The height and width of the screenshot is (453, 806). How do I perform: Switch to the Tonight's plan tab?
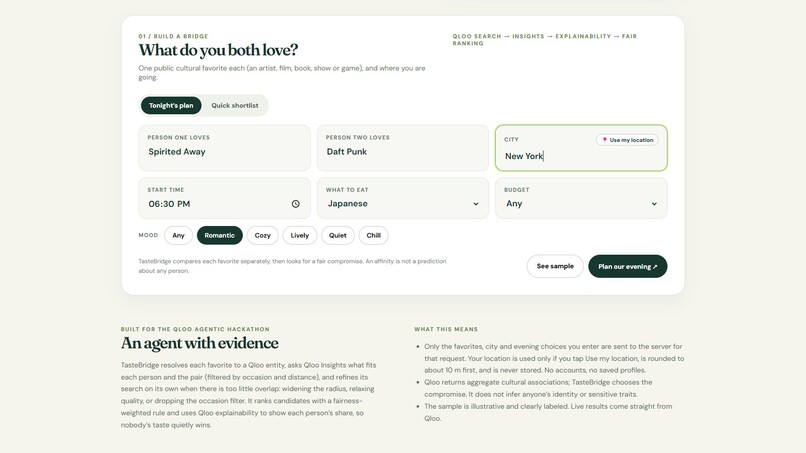pyautogui.click(x=171, y=105)
